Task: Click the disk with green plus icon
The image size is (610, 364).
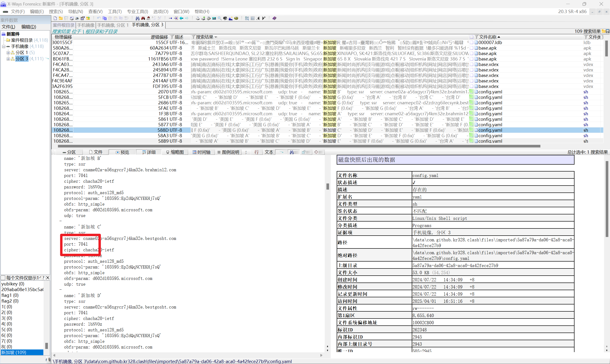Action: coord(203,18)
